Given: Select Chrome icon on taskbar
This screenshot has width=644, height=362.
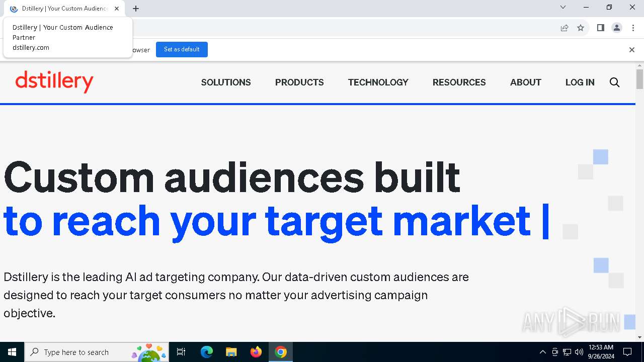Looking at the screenshot, I should pos(281,352).
